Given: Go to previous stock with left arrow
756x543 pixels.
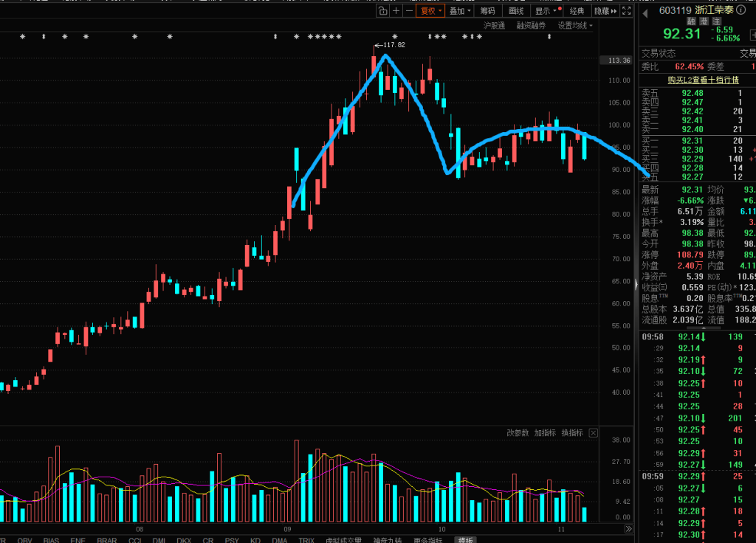Looking at the screenshot, I should pos(645,11).
